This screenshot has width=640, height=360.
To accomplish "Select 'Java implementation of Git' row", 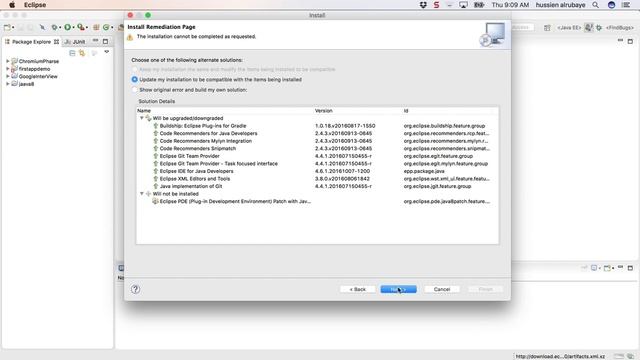I will click(317, 186).
